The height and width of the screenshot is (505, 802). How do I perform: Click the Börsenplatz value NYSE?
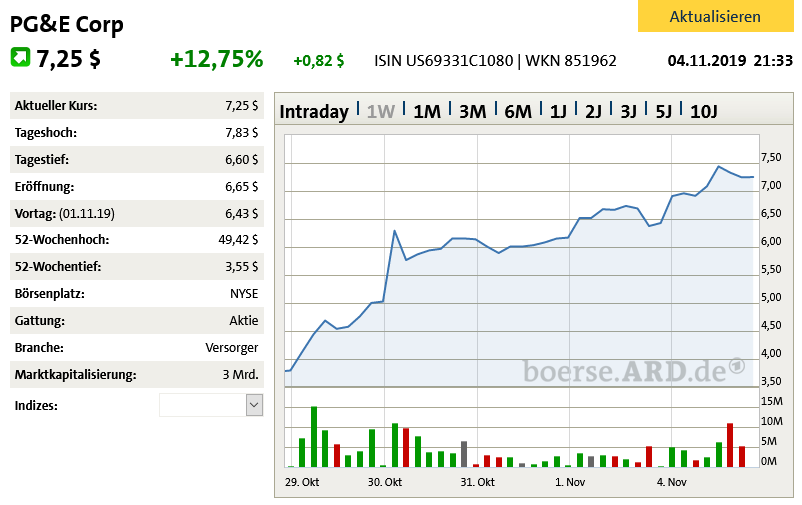click(x=244, y=294)
